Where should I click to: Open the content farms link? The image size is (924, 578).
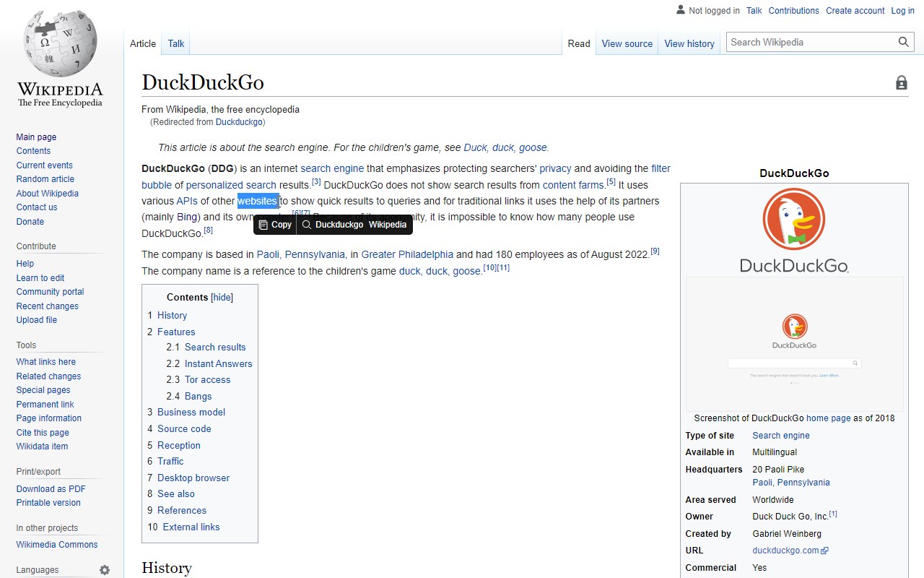click(573, 185)
